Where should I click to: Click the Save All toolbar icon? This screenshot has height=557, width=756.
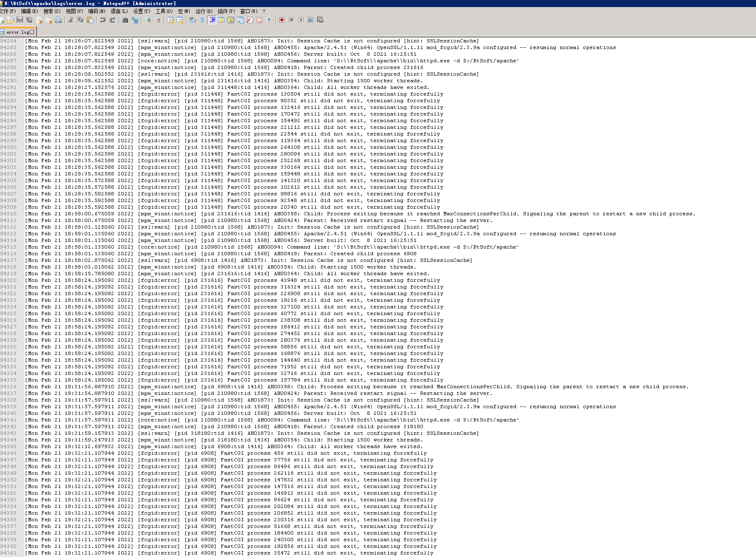29,20
